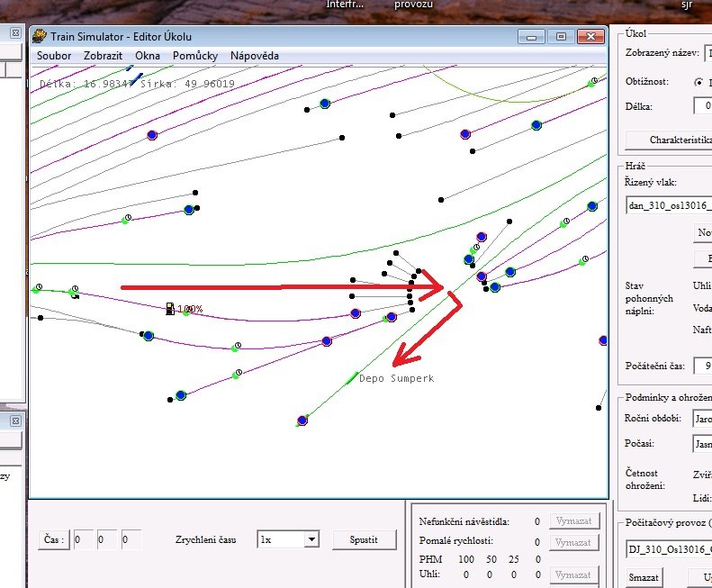This screenshot has width=712, height=588.
Task: Click the Spustit button
Action: pyautogui.click(x=364, y=540)
